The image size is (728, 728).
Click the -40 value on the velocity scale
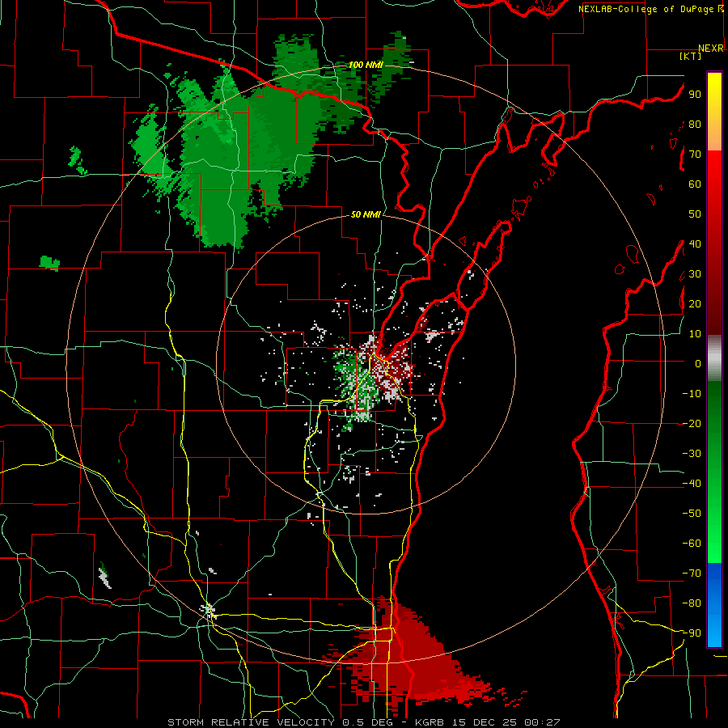pyautogui.click(x=692, y=484)
